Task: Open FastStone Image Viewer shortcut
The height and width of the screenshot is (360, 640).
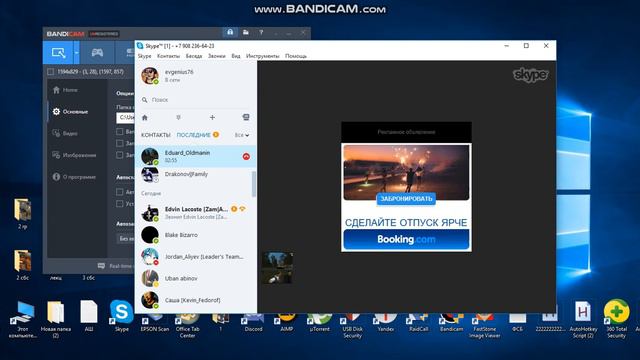Action: [x=484, y=326]
